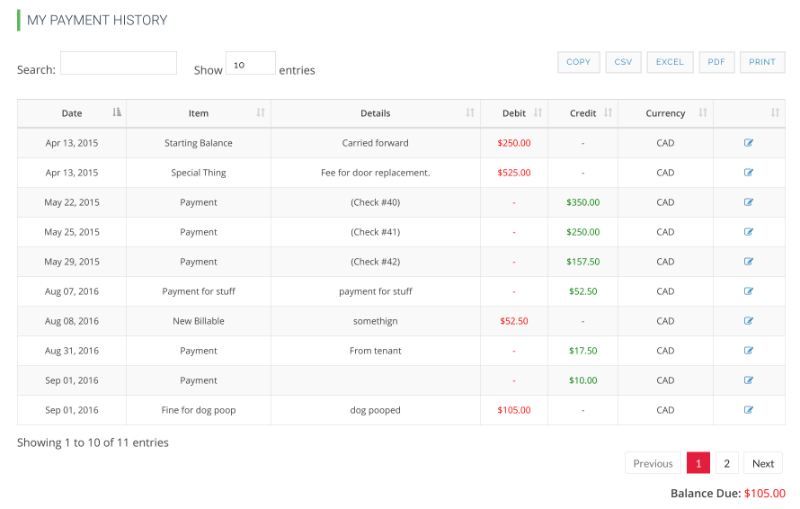This screenshot has height=509, width=800.
Task: Edit the Starting Balance entry
Action: (748, 143)
